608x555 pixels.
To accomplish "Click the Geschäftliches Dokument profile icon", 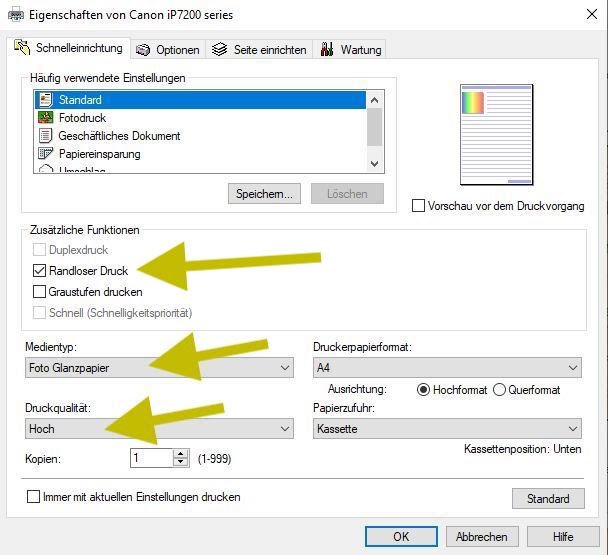I will click(x=45, y=136).
